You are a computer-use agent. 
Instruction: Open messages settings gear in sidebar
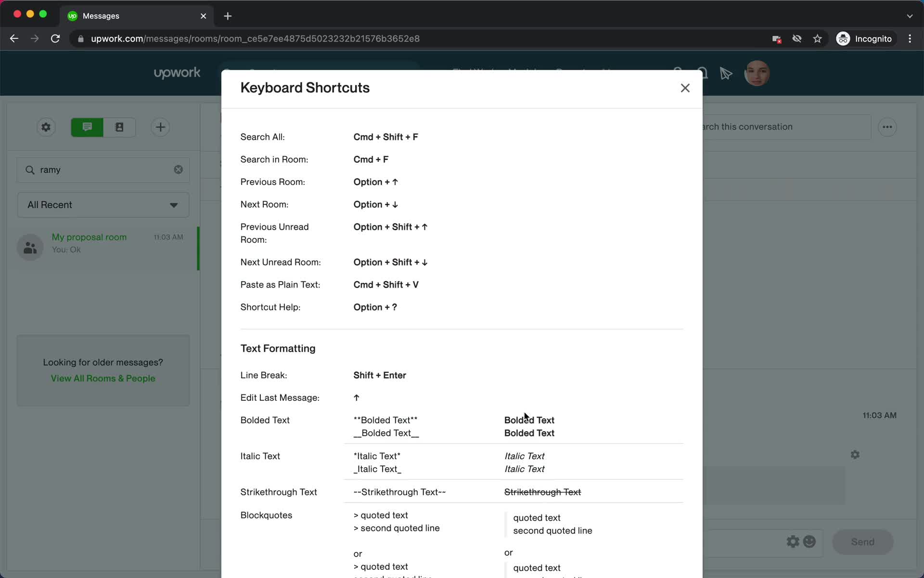tap(46, 127)
